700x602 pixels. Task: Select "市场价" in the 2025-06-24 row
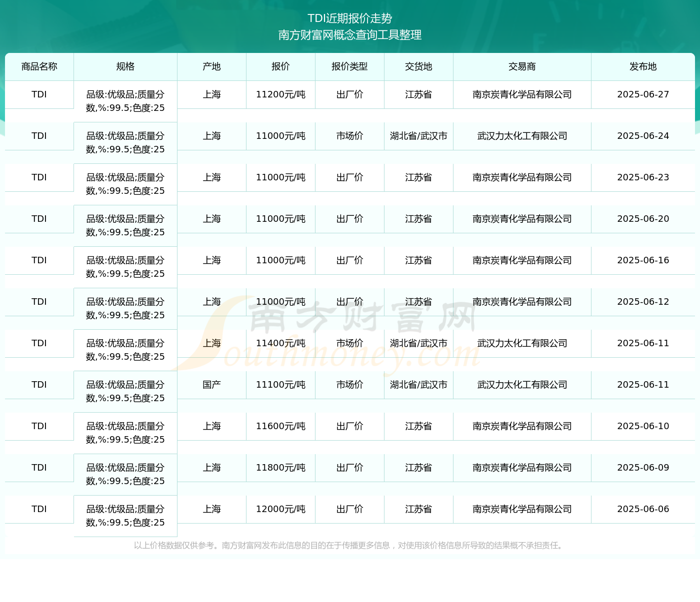click(x=350, y=136)
